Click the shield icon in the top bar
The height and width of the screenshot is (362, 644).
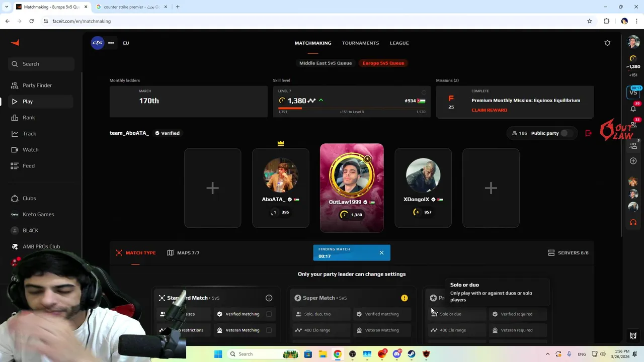(x=607, y=43)
